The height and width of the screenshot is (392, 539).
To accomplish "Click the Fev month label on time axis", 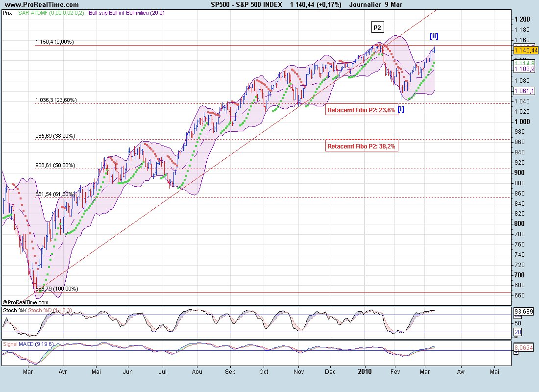I will (x=395, y=372).
